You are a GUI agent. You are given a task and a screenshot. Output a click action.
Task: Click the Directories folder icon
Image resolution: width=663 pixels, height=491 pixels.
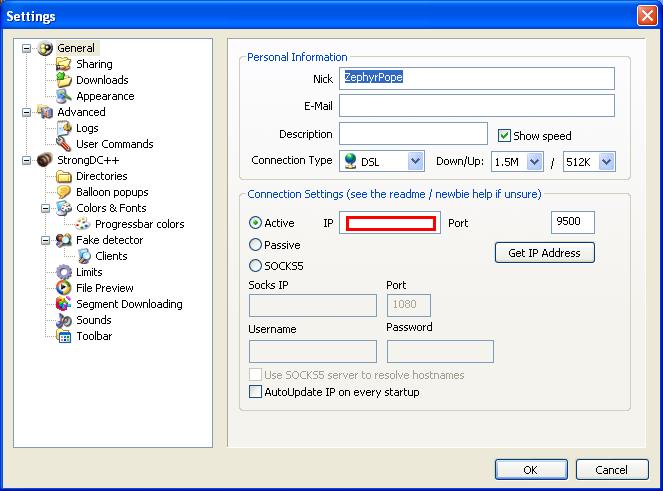pyautogui.click(x=64, y=176)
